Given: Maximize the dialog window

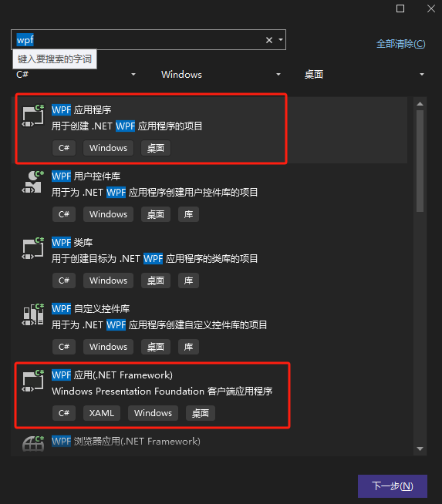Looking at the screenshot, I should 400,8.
